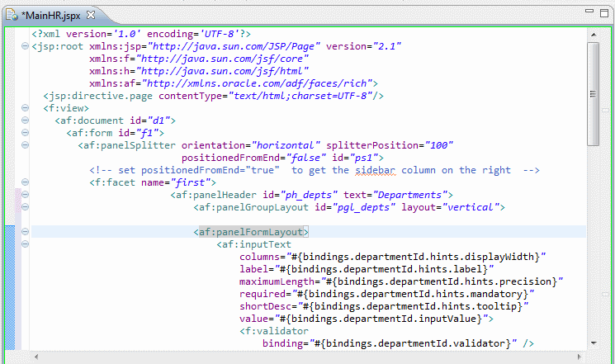Click the horizontal scrollbar left arrow
The height and width of the screenshot is (364, 615).
(36, 357)
